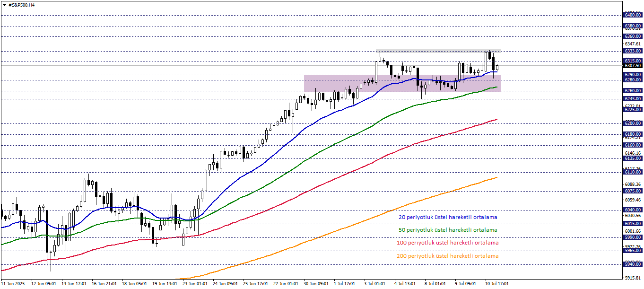
Task: Click the dropdown triangle beside #S&P500,H4
Action: (5, 5)
